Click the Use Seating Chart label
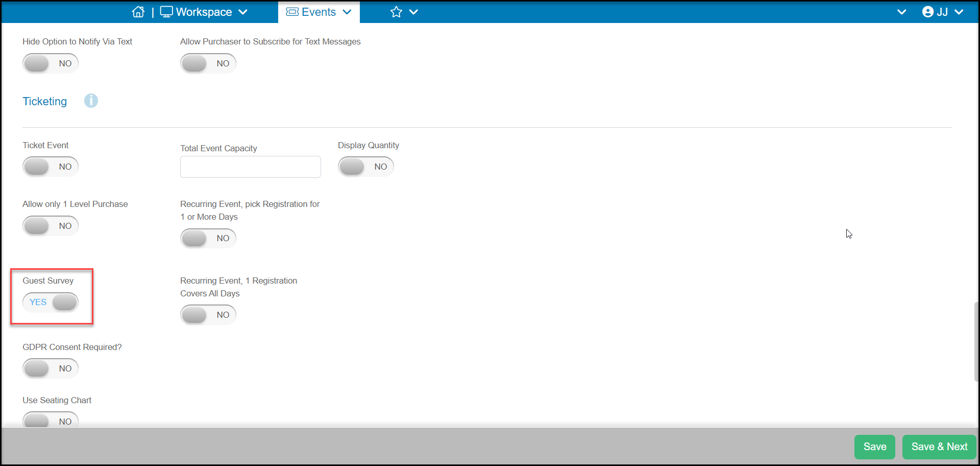This screenshot has width=980, height=466. pyautogui.click(x=57, y=400)
